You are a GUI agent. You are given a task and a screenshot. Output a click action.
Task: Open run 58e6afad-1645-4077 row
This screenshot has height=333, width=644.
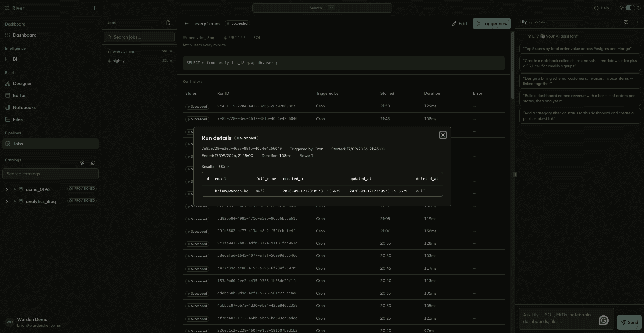pyautogui.click(x=343, y=256)
